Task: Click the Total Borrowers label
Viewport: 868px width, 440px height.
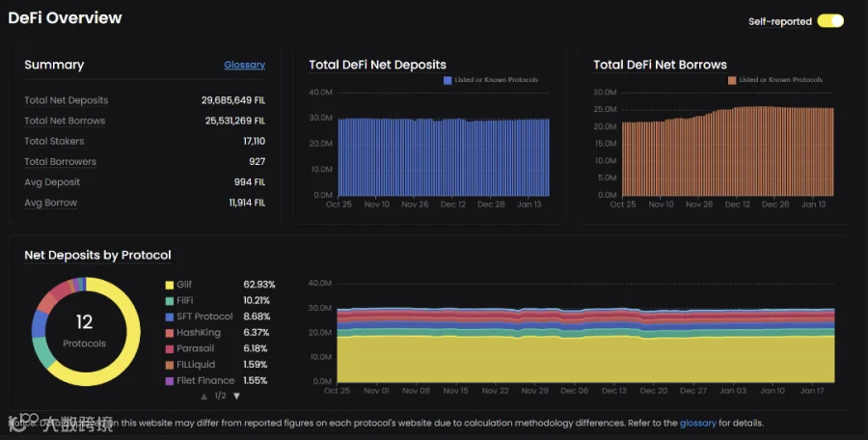Action: [60, 162]
